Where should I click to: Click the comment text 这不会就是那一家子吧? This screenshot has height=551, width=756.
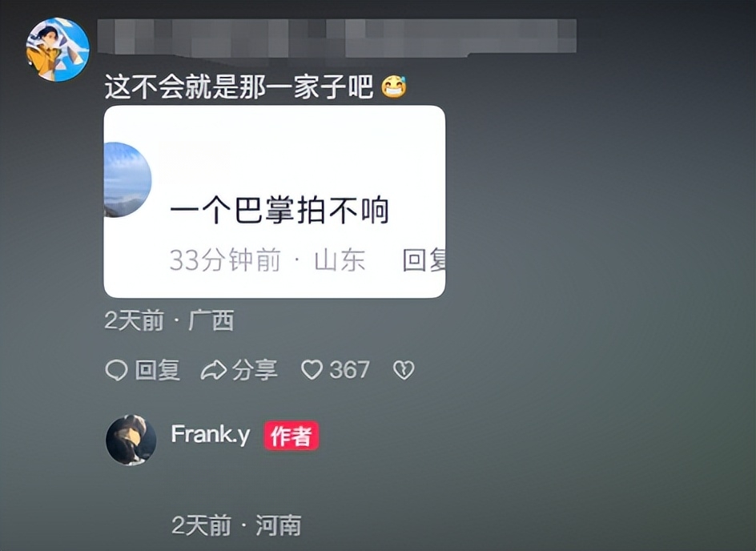click(239, 87)
